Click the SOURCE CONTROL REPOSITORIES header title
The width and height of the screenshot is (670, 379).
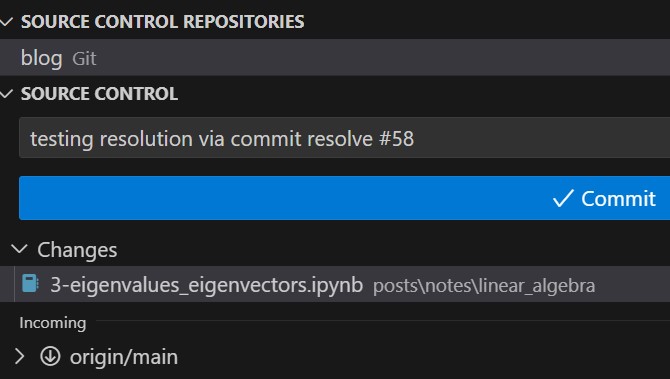coord(162,22)
